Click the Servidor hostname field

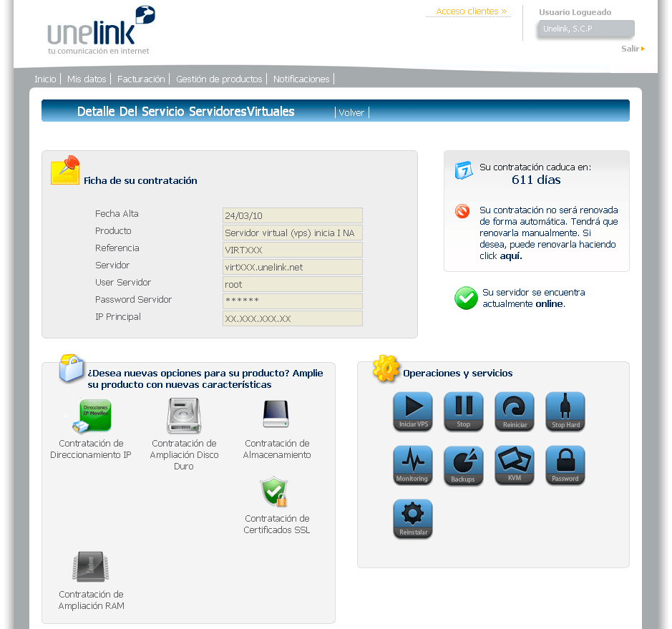(292, 267)
